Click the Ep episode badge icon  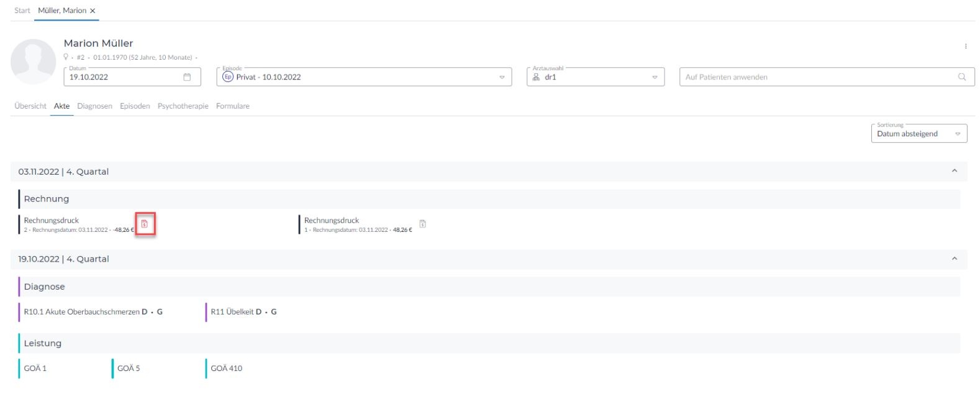click(227, 77)
